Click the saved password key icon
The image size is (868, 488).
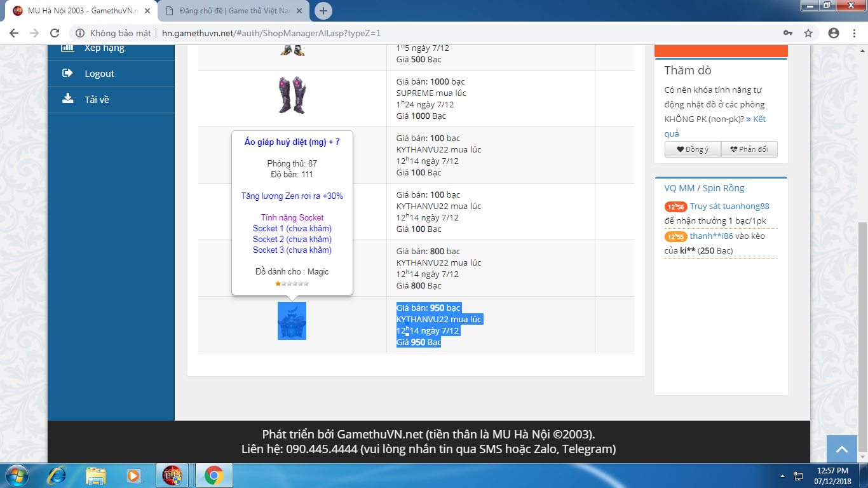[x=788, y=33]
